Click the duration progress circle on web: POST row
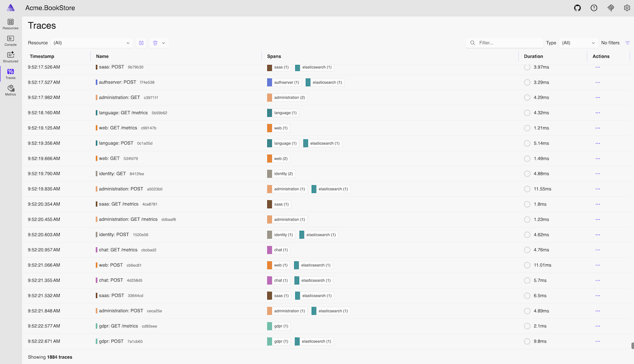634x364 pixels. [527, 265]
